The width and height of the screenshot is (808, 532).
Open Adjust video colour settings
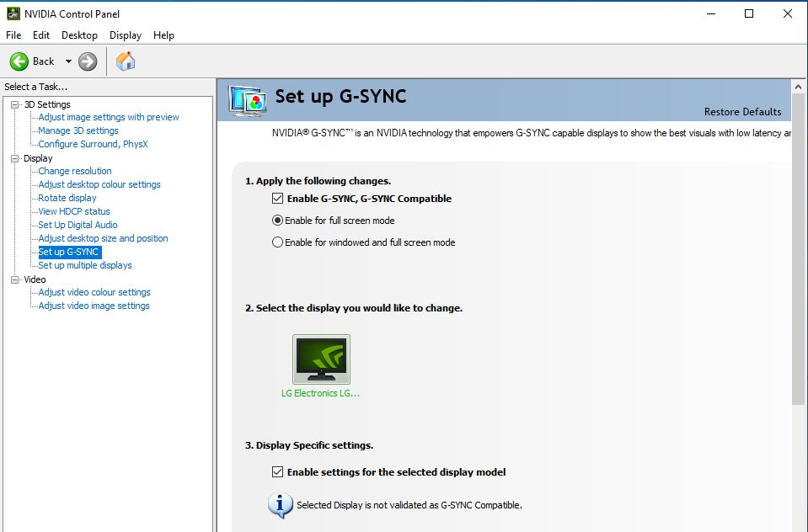pyautogui.click(x=94, y=292)
